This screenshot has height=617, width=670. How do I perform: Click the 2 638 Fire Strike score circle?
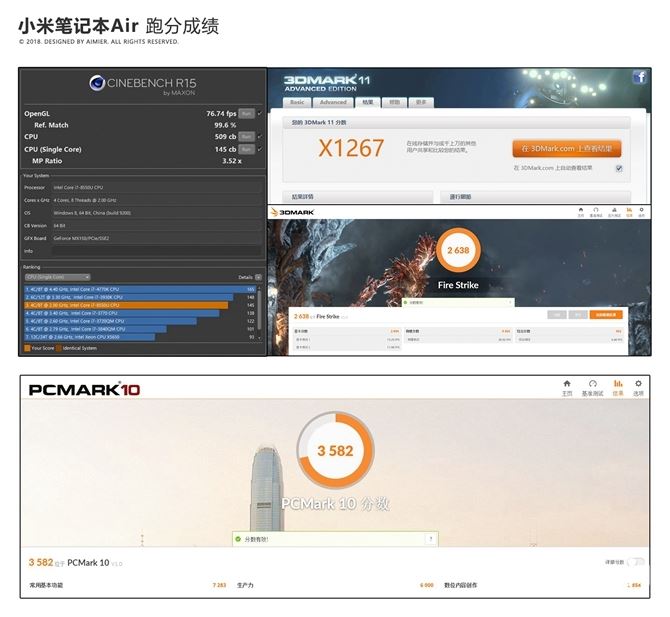pyautogui.click(x=458, y=250)
